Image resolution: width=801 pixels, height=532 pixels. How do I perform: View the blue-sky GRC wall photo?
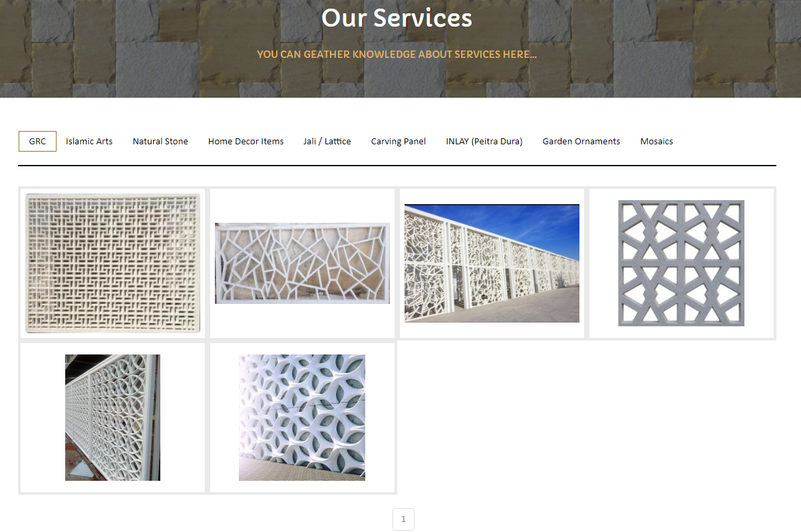tap(492, 263)
